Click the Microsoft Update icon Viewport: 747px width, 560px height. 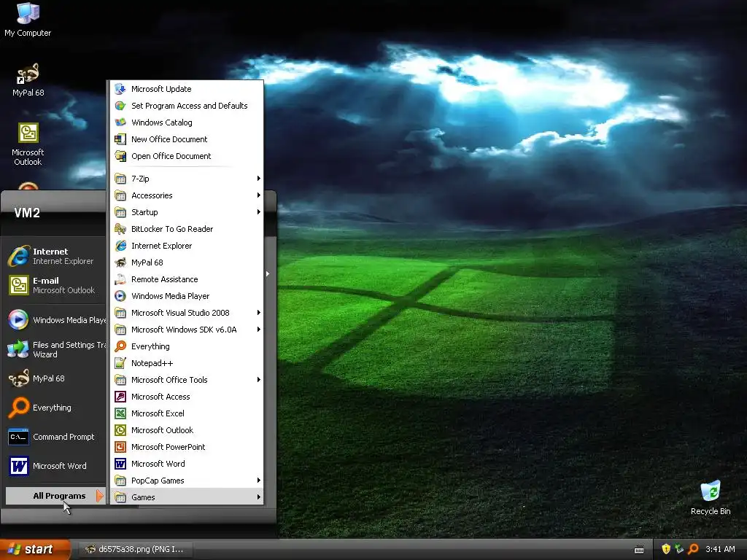click(x=120, y=89)
